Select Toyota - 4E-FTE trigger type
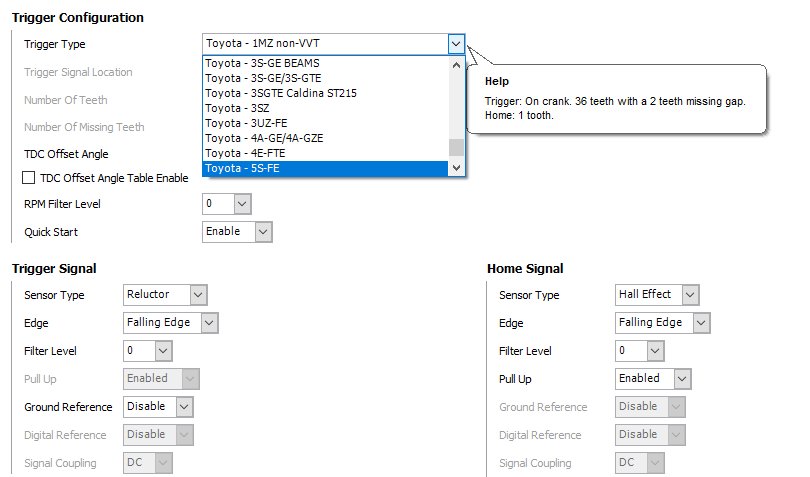The width and height of the screenshot is (810, 477). tap(326, 153)
